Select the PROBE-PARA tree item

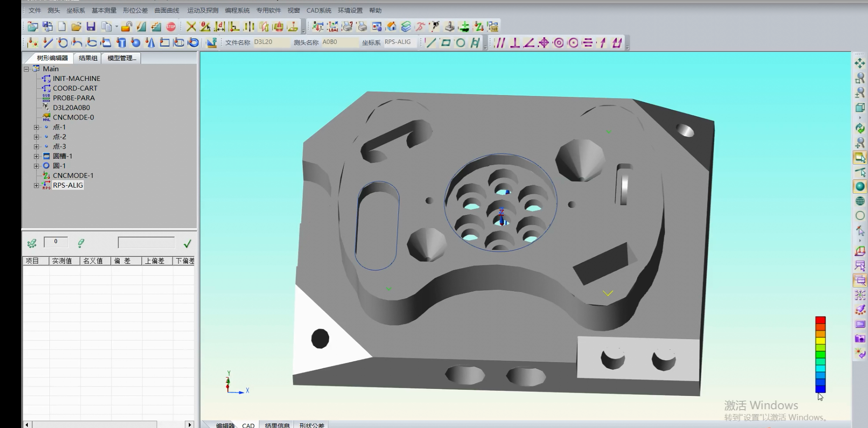coord(74,98)
